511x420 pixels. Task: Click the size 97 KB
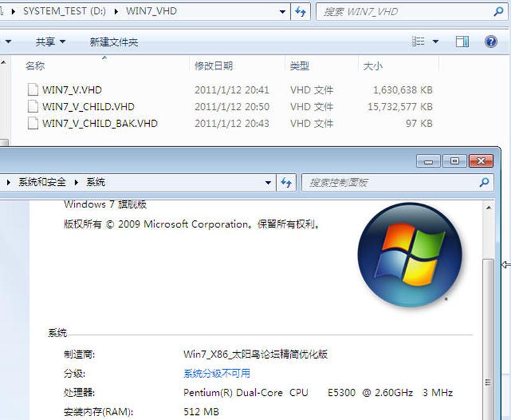pyautogui.click(x=419, y=124)
